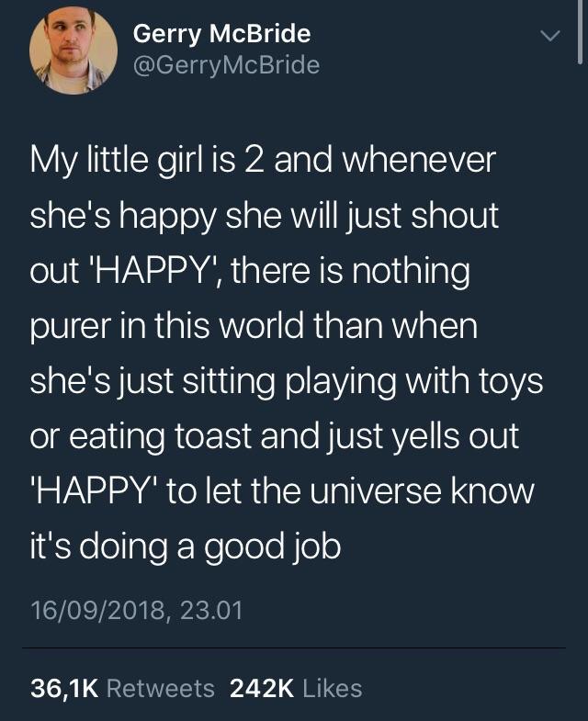Open the tweet options chevron menu
588x721 pixels.
click(548, 37)
